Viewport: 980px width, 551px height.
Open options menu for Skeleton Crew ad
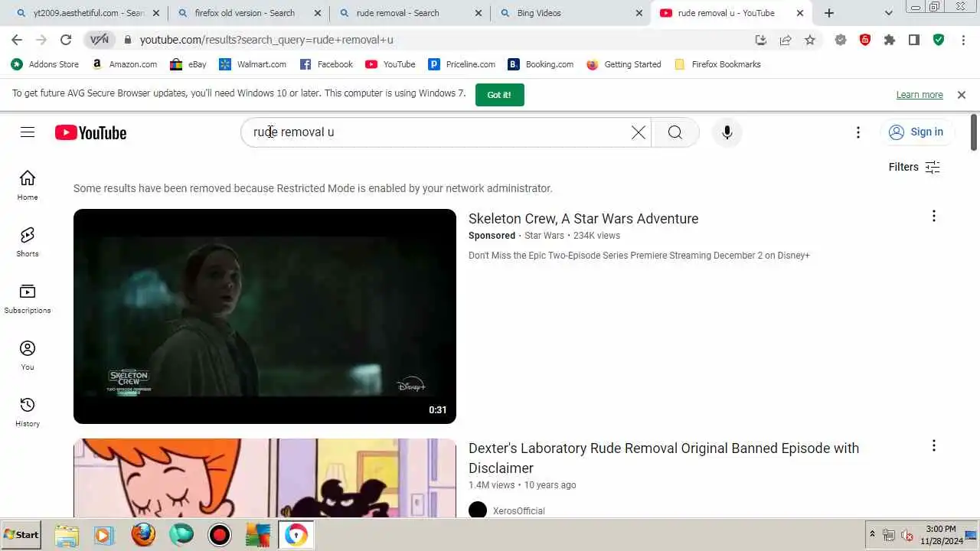point(933,217)
